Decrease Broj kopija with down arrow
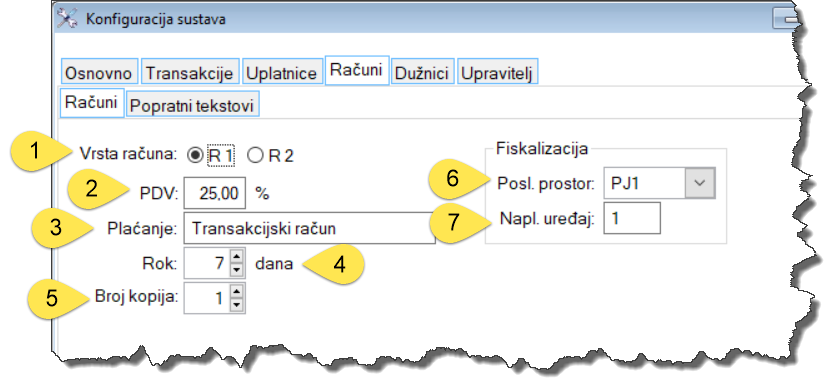Screen dimensions: 837x391 click(236, 305)
